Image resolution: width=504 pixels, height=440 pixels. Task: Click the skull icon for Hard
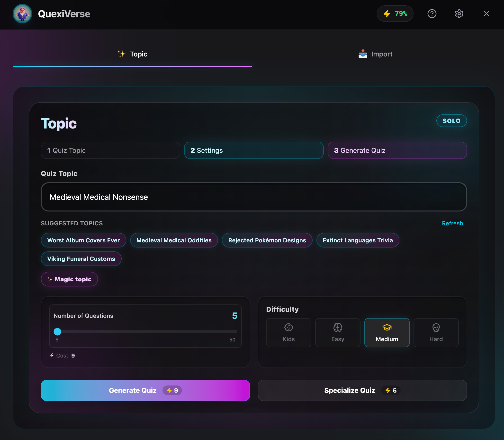pos(436,327)
